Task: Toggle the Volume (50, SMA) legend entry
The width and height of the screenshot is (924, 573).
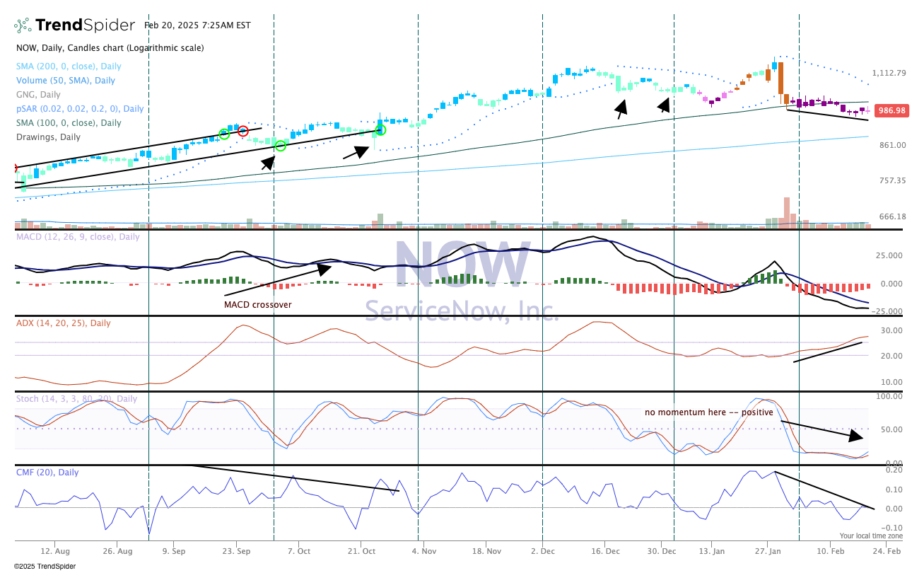Action: [65, 81]
